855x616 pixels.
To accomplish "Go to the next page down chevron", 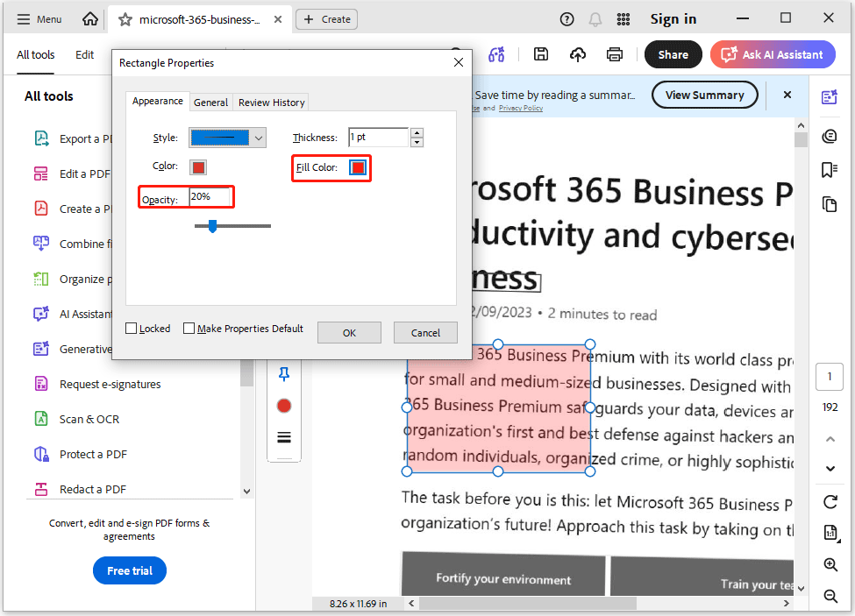I will click(x=830, y=469).
